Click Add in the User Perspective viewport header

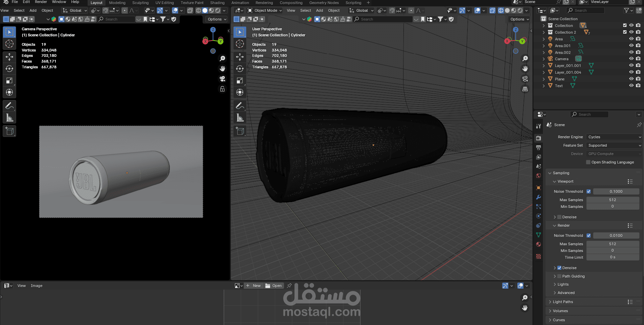click(x=319, y=10)
